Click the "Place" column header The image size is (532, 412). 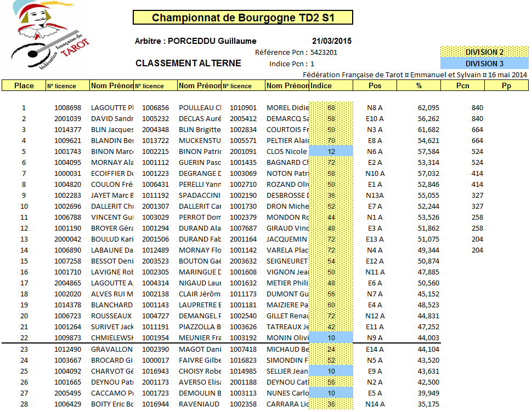point(24,85)
